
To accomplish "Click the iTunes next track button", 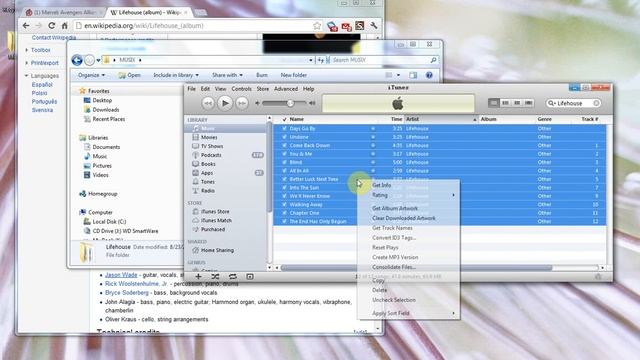I will coord(242,103).
